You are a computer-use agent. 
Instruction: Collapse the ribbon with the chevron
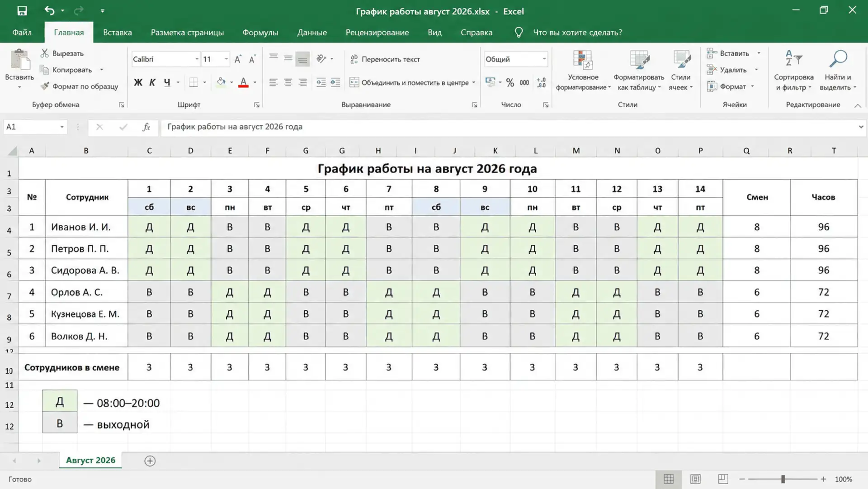tap(858, 105)
